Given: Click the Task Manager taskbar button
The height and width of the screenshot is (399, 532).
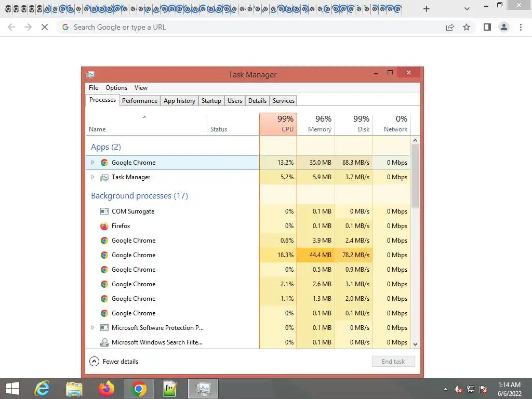Looking at the screenshot, I should 203,389.
